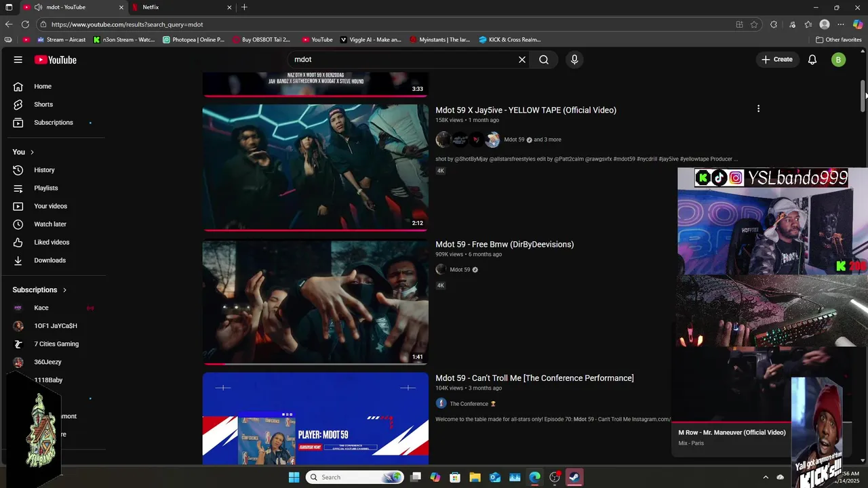Refresh the page

tap(25, 24)
